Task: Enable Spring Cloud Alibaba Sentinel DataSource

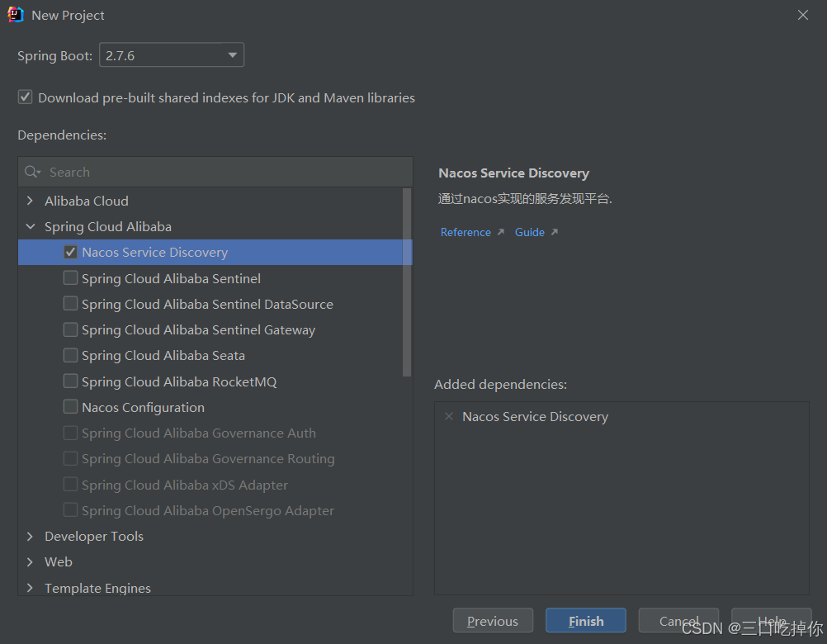Action: point(70,304)
